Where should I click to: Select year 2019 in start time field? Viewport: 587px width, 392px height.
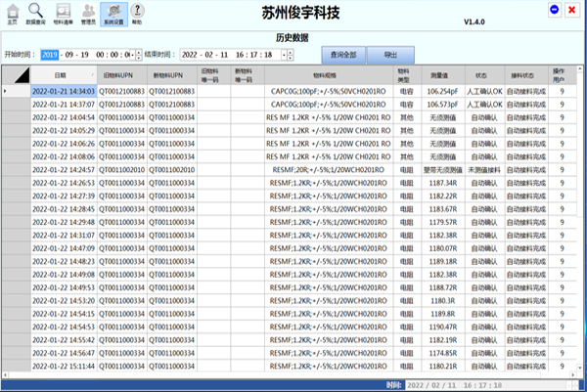50,55
